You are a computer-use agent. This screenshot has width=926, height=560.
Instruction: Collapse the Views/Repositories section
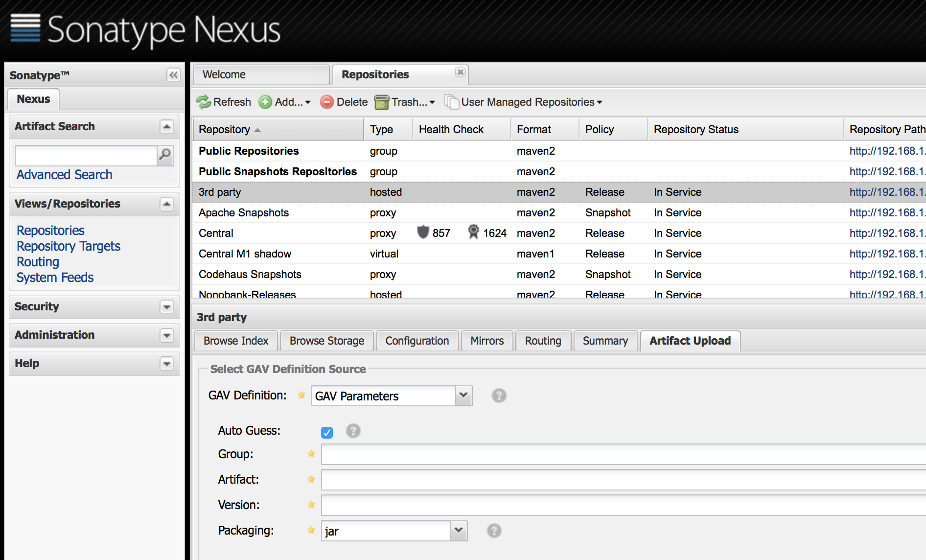click(167, 204)
